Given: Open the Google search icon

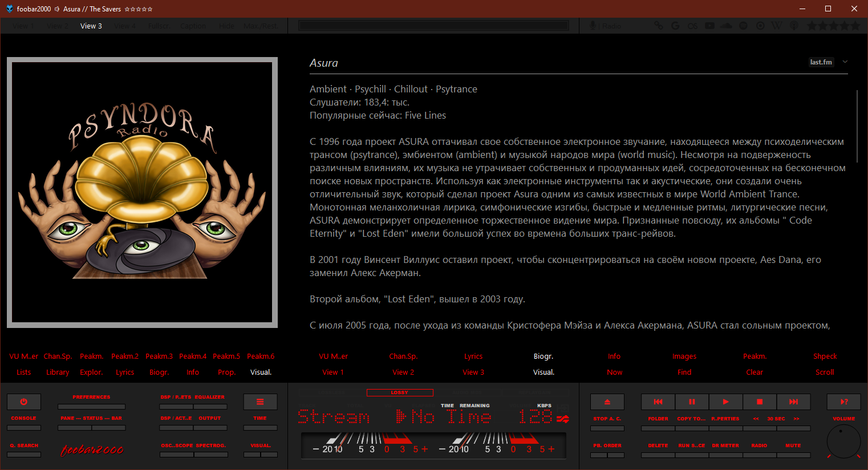Looking at the screenshot, I should (675, 26).
